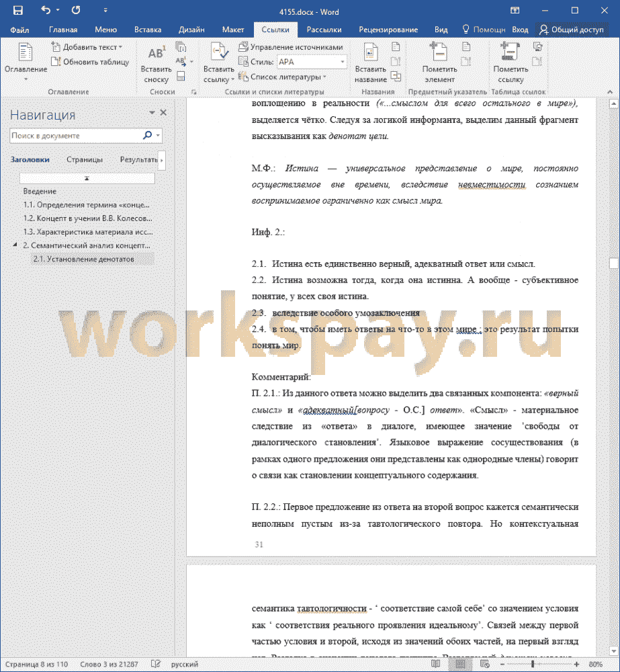Insert a table of figures

click(396, 47)
